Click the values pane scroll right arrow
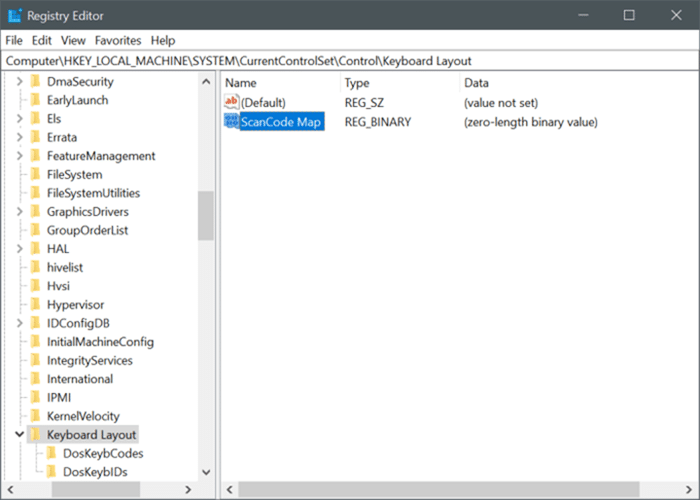700x500 pixels. pyautogui.click(x=689, y=490)
